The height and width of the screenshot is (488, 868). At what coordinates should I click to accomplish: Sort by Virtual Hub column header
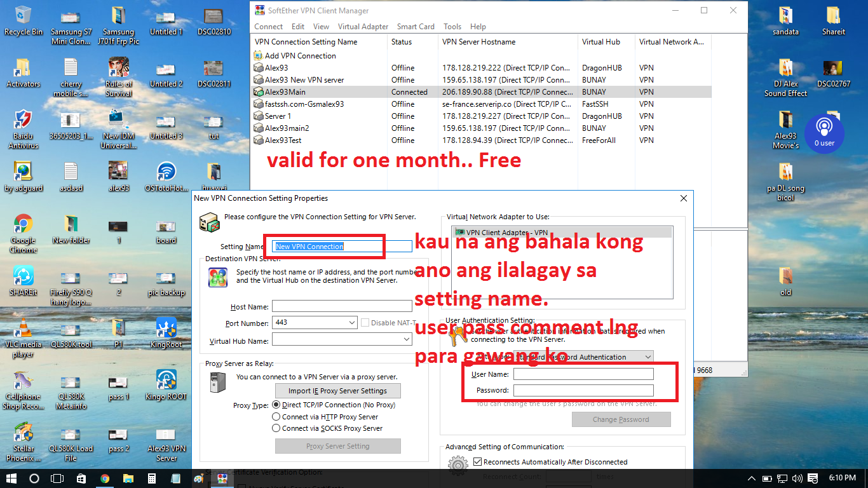coord(606,42)
